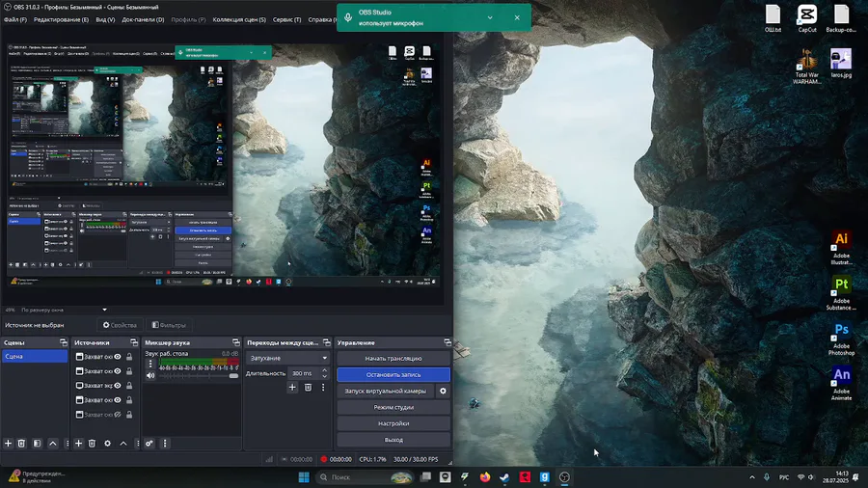Open preview scaling dropdown По размеру окна
868x488 pixels.
[x=63, y=310]
